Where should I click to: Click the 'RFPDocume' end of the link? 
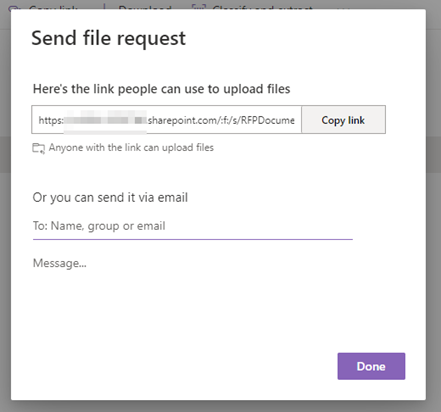point(268,120)
